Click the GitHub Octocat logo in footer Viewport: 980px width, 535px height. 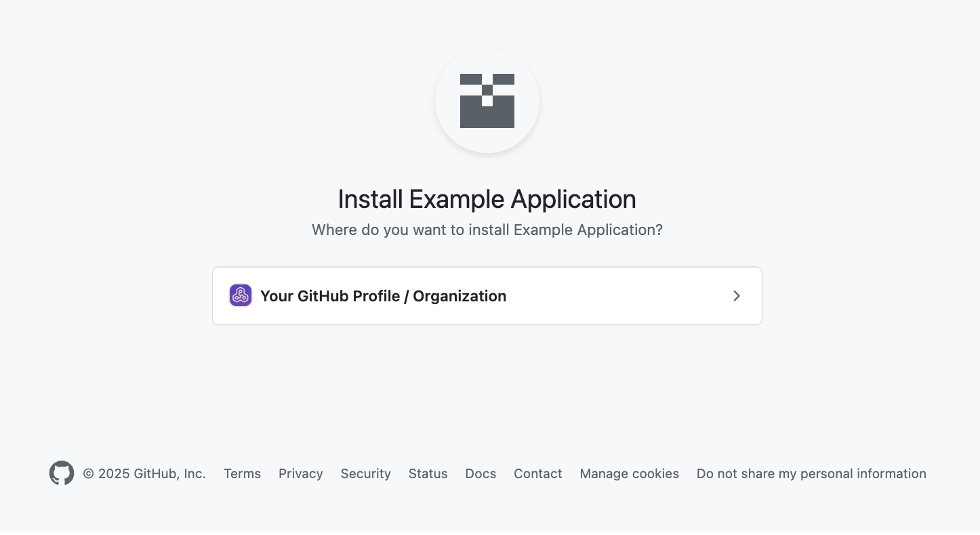coord(62,473)
